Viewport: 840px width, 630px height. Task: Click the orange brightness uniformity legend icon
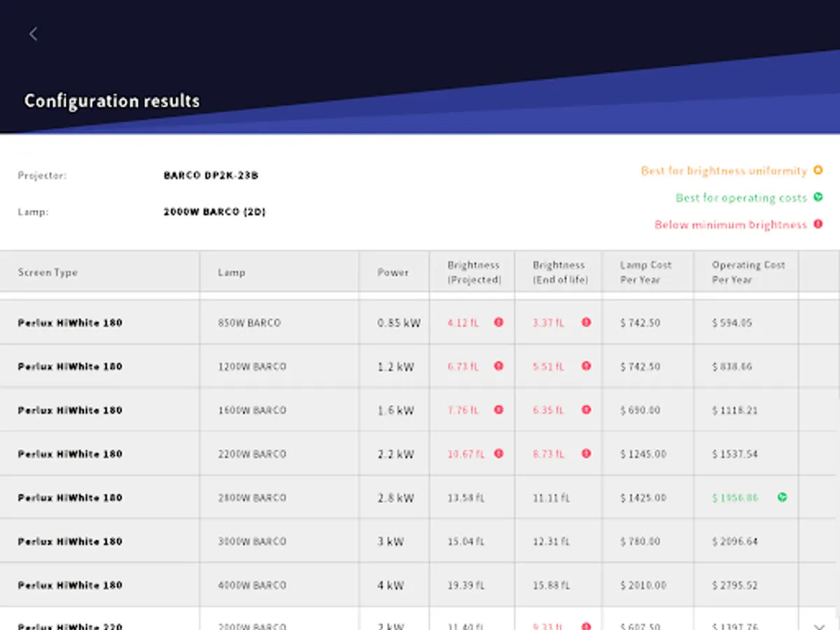click(818, 170)
